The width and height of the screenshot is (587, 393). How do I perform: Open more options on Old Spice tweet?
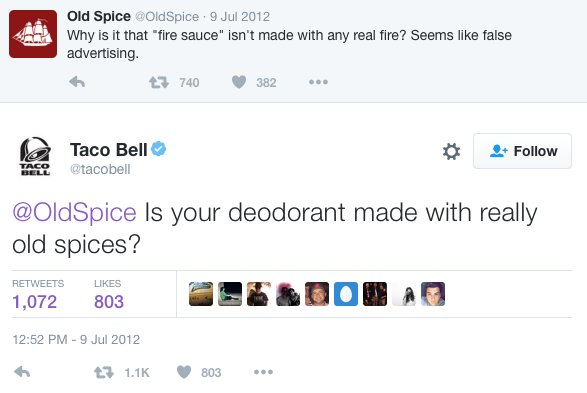tap(318, 82)
